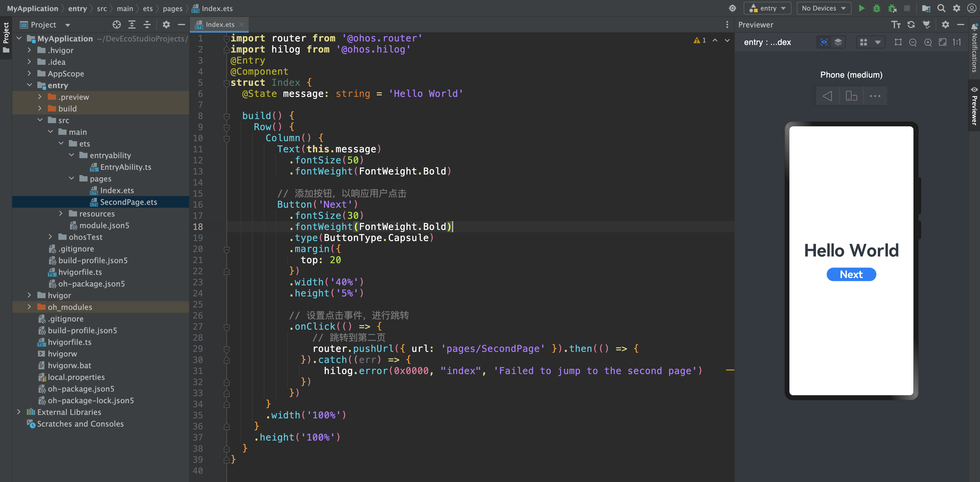980x482 pixels.
Task: Toggle the Previewer side panel tab
Action: tap(974, 106)
